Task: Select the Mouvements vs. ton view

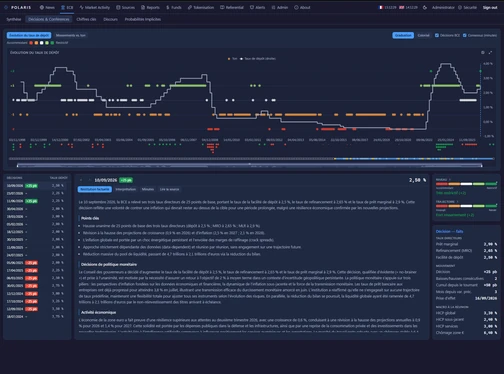Action: tap(71, 35)
